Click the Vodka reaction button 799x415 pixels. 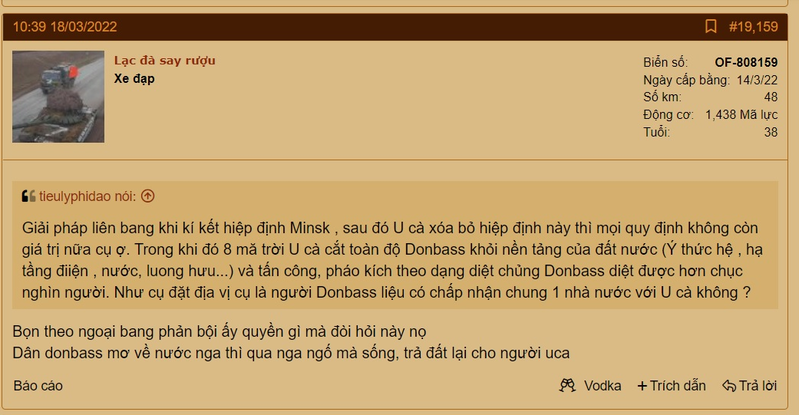point(590,386)
